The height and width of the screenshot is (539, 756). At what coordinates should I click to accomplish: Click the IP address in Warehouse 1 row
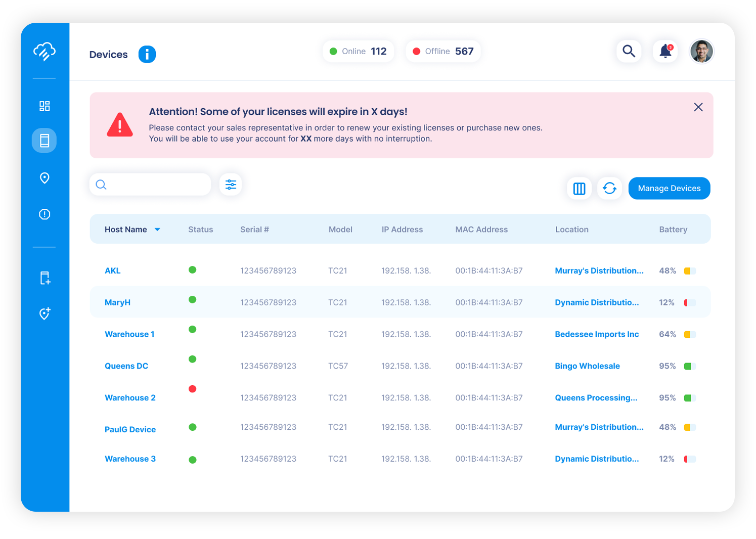pyautogui.click(x=406, y=334)
